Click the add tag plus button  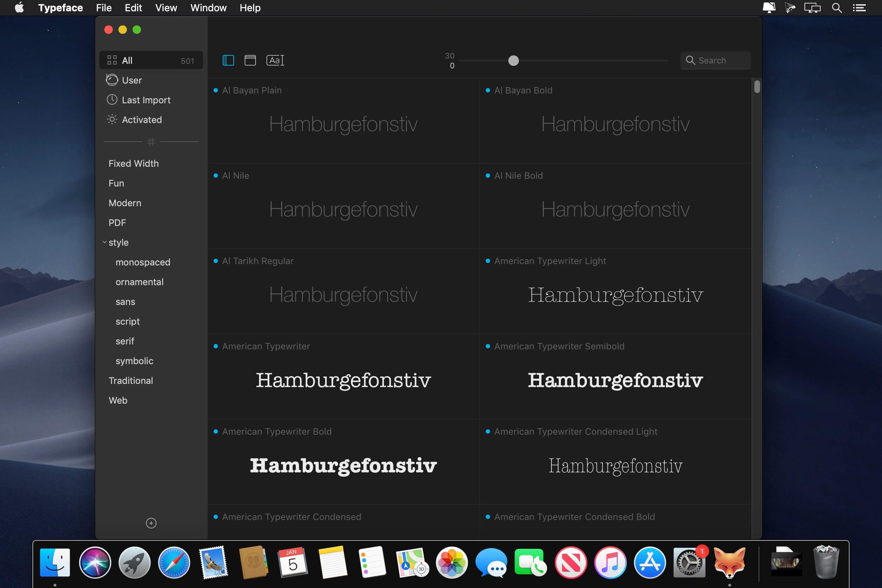151,523
